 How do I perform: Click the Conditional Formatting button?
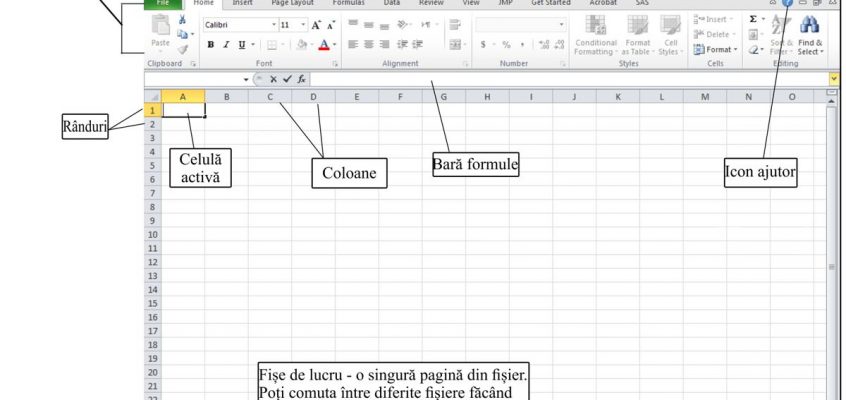point(596,35)
